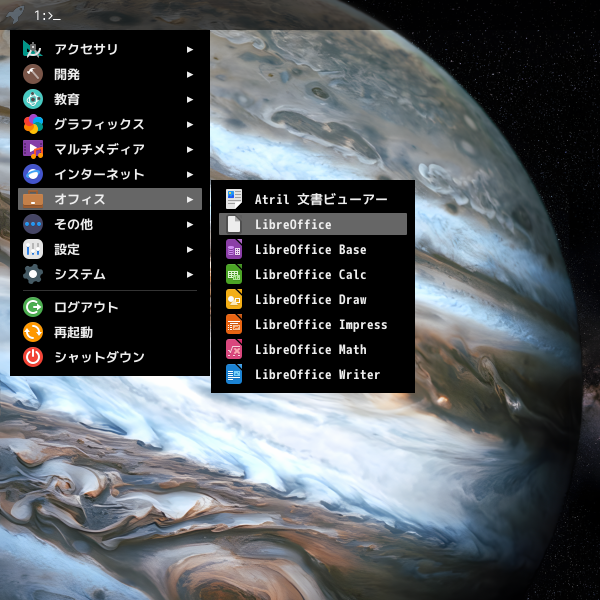
Task: Click the blank LibreOffice Start Center icon
Action: pos(234,224)
